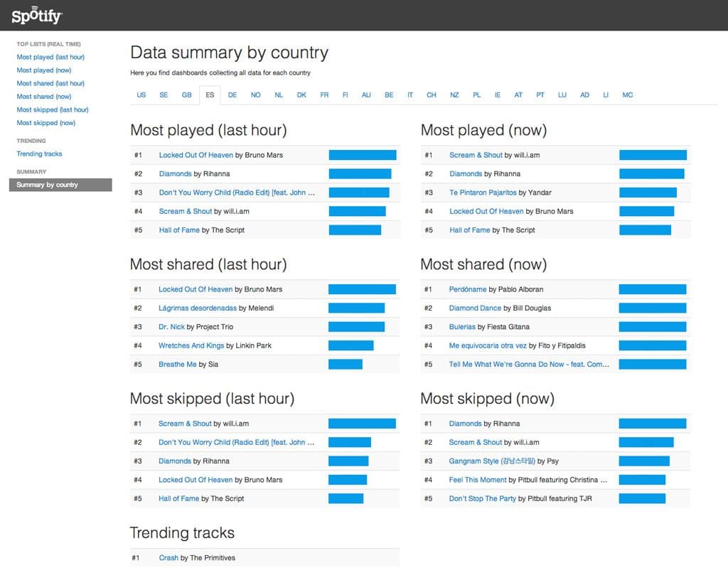Click the Crash by The Primitives link
This screenshot has height=575, width=728.
[x=168, y=558]
